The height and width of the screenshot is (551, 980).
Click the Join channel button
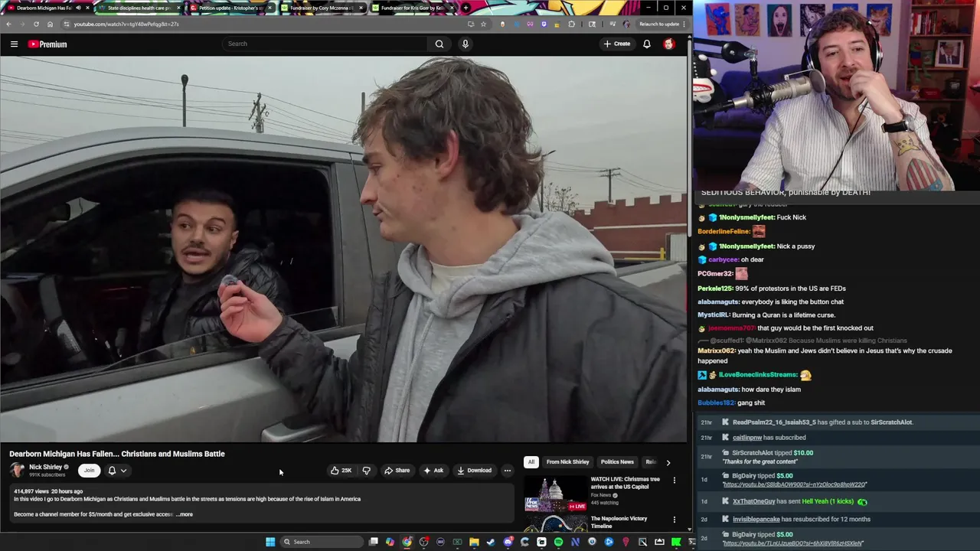click(x=89, y=471)
